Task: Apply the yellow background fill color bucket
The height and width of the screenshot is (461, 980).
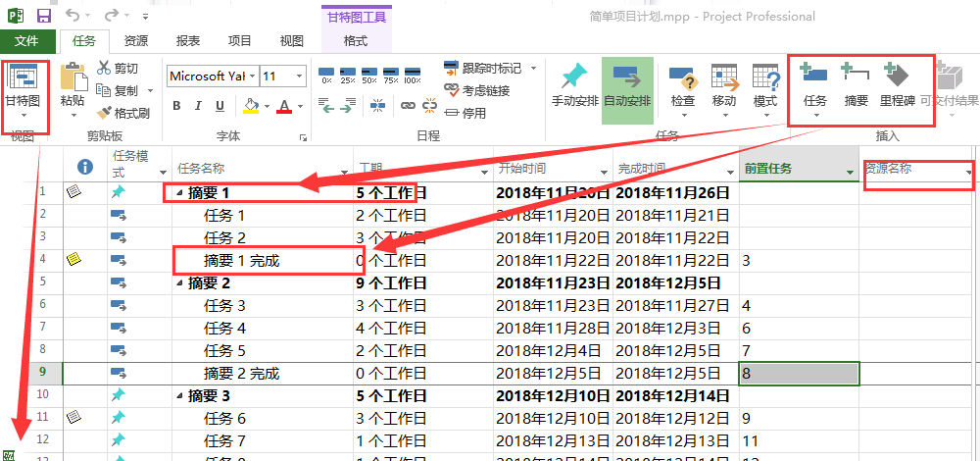Action: (251, 105)
